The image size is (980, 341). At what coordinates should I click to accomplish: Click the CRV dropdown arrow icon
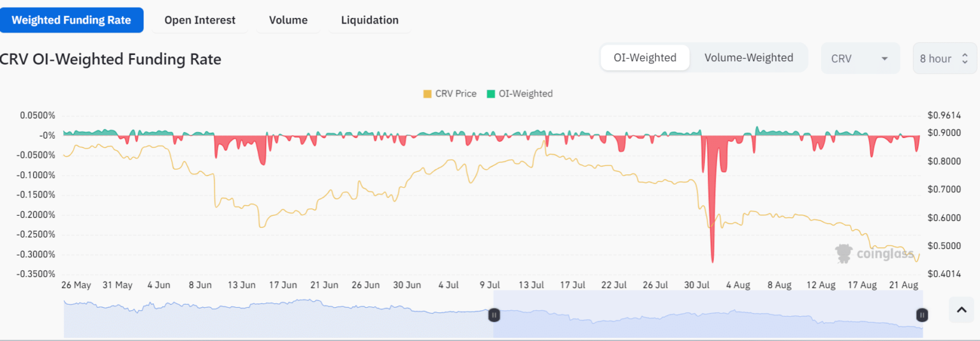884,59
